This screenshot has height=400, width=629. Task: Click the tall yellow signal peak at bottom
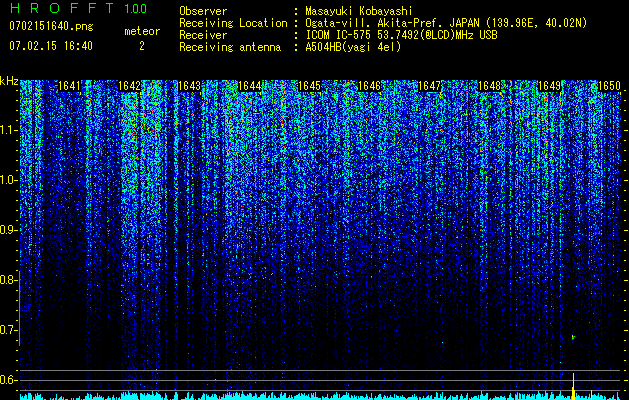click(x=573, y=386)
